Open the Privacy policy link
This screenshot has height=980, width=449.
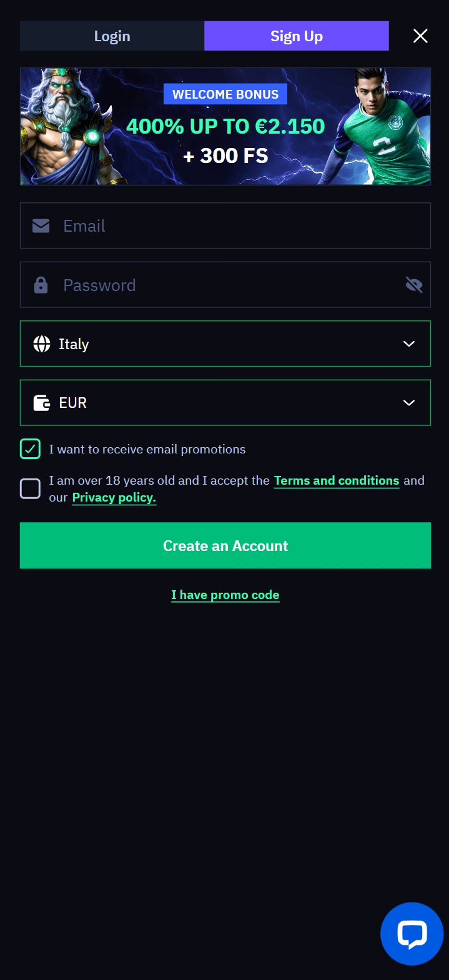[114, 498]
